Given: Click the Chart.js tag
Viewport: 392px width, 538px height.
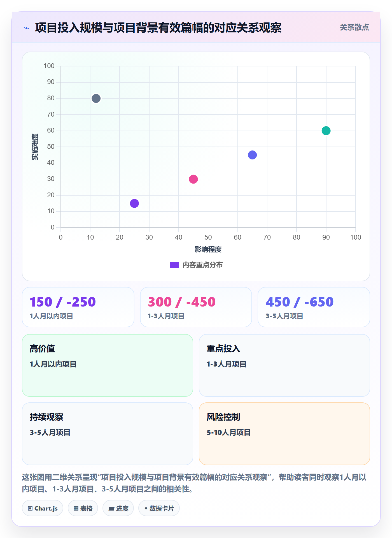Looking at the screenshot, I should [x=43, y=508].
